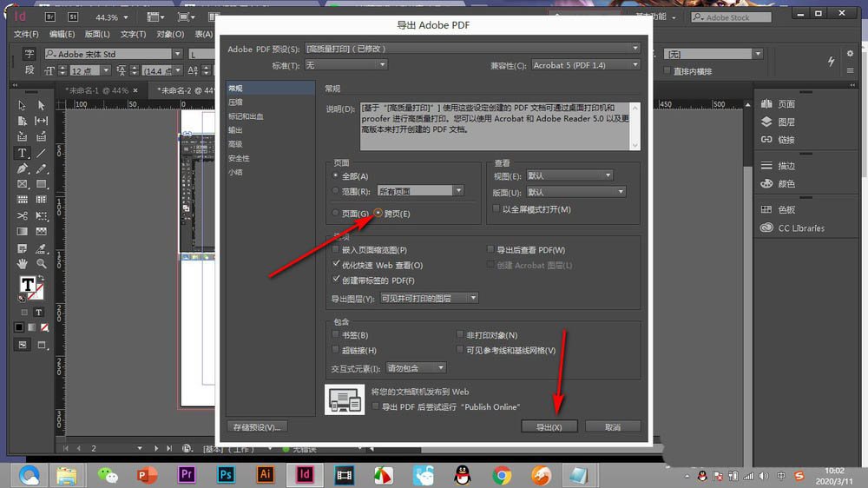Viewport: 868px width, 488px height.
Task: Select the Hand tool
Action: (x=23, y=264)
